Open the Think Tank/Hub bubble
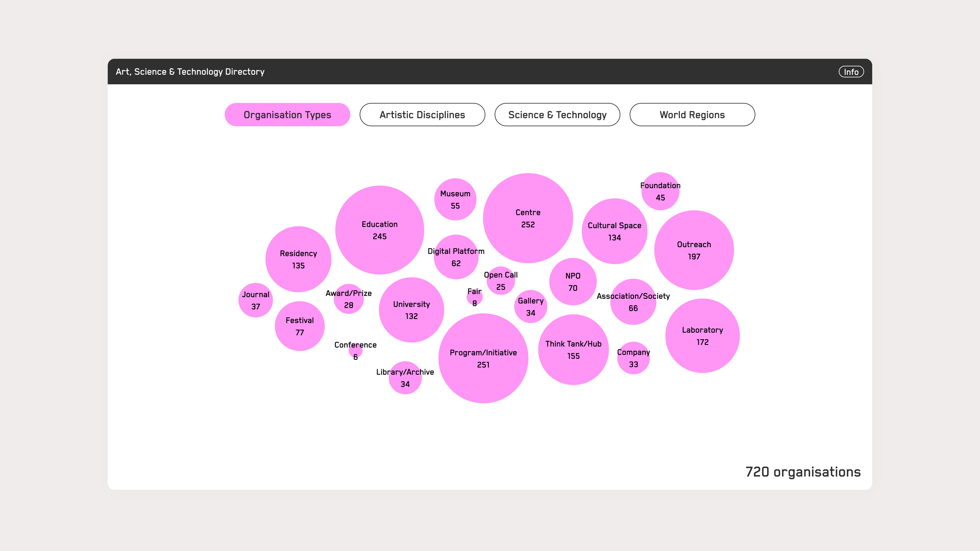 (573, 350)
